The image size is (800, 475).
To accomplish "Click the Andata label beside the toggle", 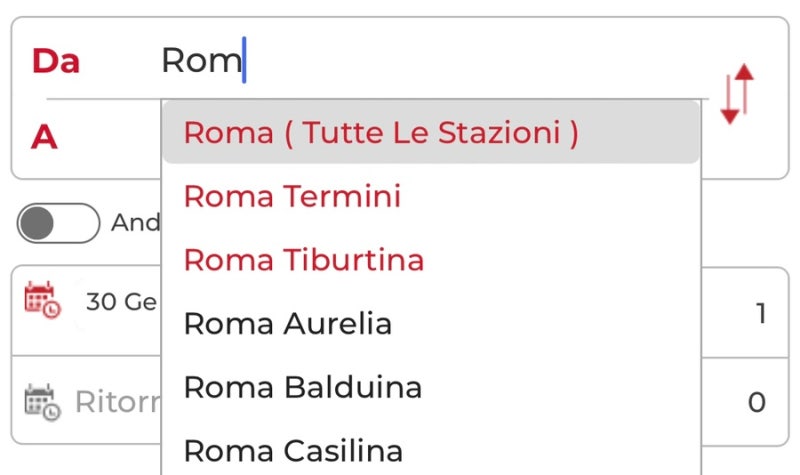I will tap(136, 223).
